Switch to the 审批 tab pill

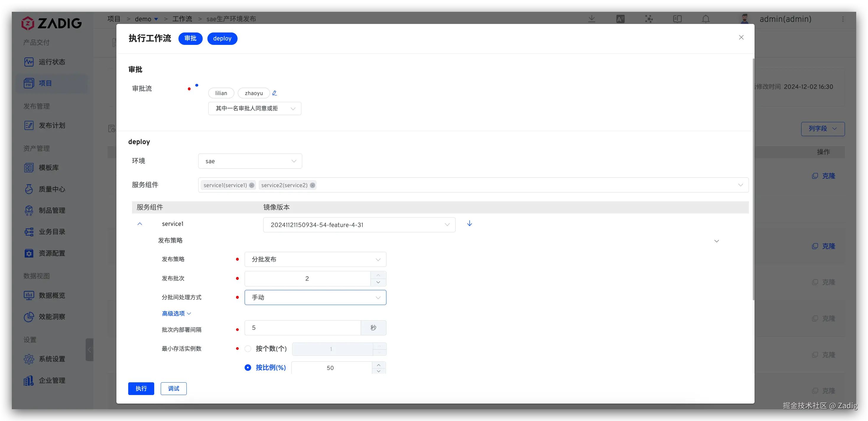(x=190, y=38)
